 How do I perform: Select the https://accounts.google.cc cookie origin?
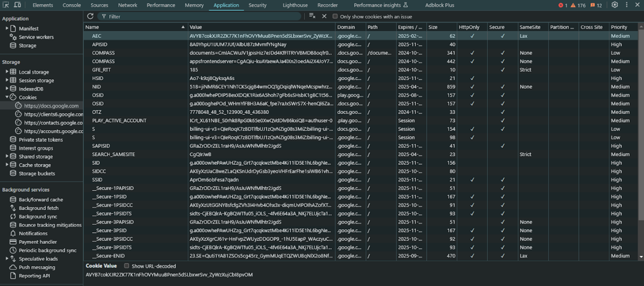53,131
